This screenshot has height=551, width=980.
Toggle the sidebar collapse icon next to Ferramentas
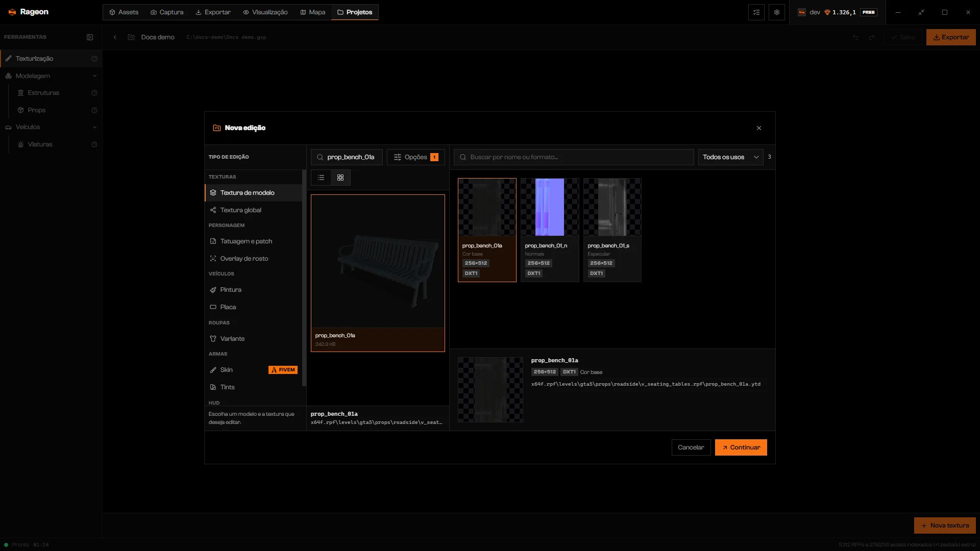pyautogui.click(x=90, y=37)
